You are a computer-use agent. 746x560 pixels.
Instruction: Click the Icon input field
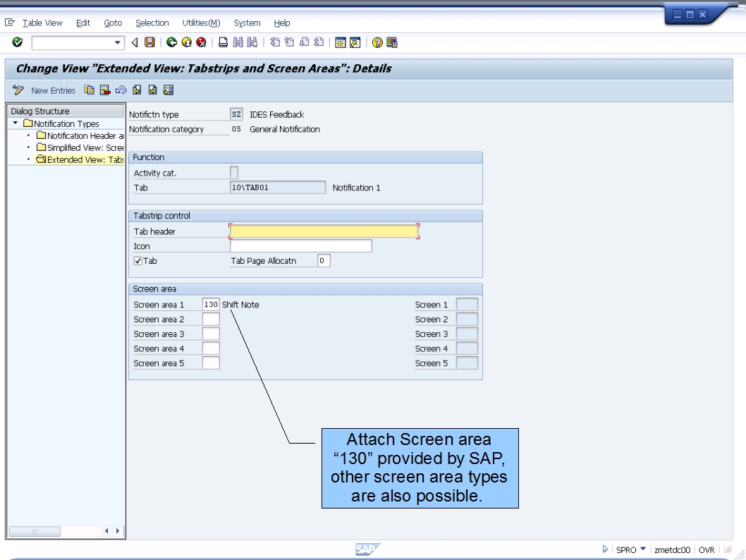click(x=300, y=246)
